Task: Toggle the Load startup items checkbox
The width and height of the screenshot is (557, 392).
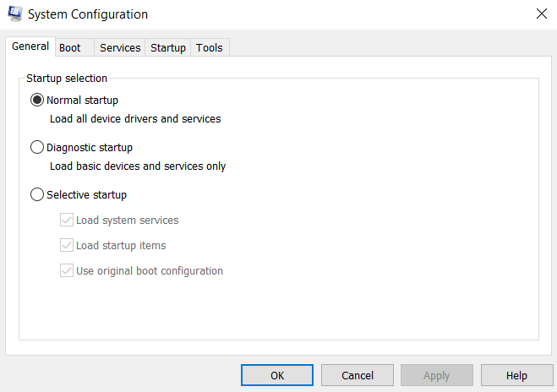Action: pyautogui.click(x=67, y=246)
